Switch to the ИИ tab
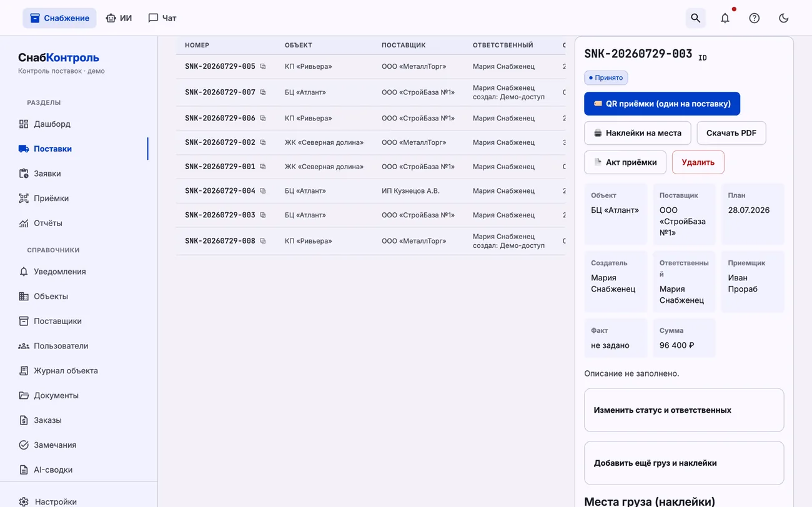This screenshot has width=812, height=507. 119,18
